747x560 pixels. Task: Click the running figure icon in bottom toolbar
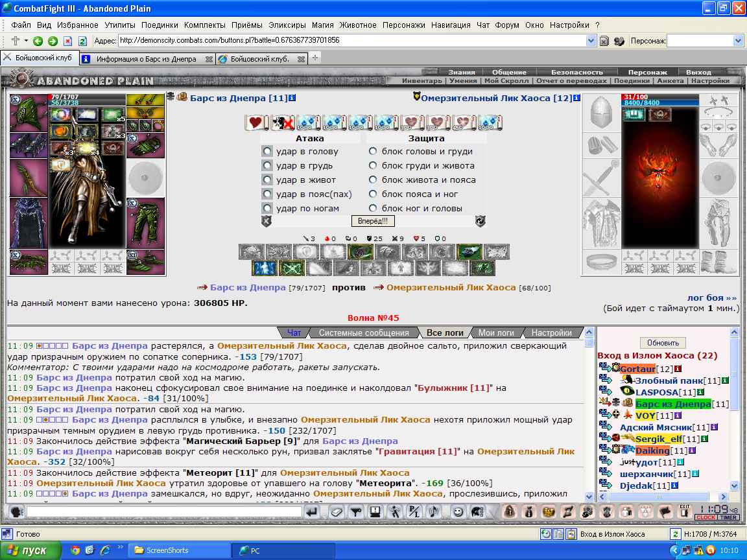pos(394,512)
